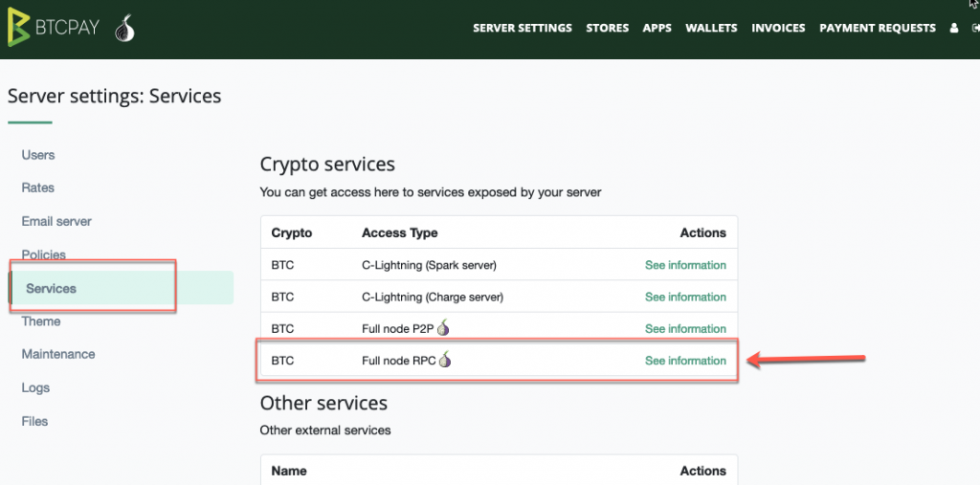Open the Apps menu item
The image size is (980, 485).
(657, 28)
